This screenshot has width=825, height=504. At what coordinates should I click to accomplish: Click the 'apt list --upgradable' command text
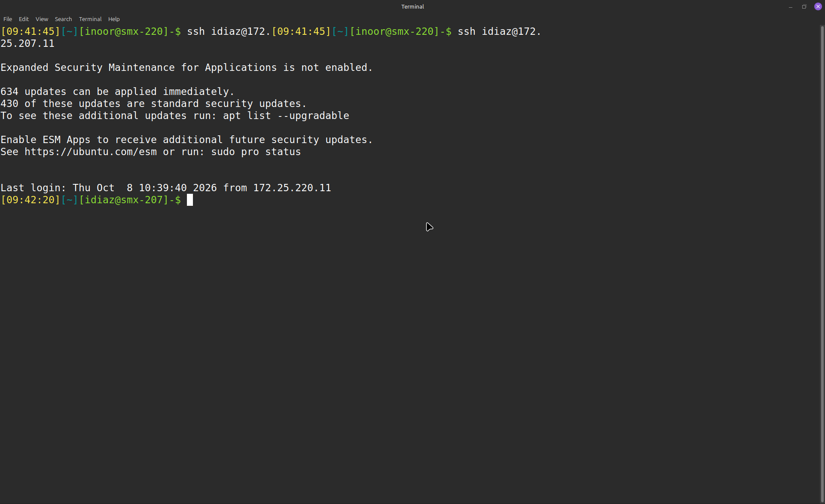(286, 116)
